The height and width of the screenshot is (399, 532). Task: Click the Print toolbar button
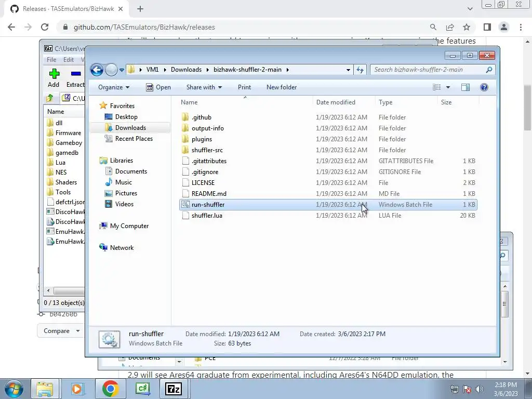pos(244,87)
